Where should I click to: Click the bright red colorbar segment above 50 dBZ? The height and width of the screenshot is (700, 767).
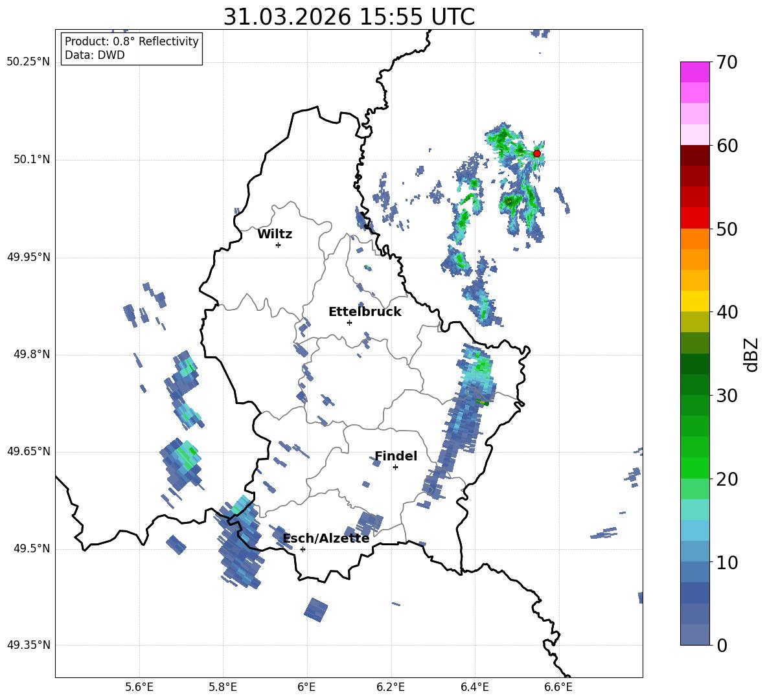pyautogui.click(x=695, y=218)
